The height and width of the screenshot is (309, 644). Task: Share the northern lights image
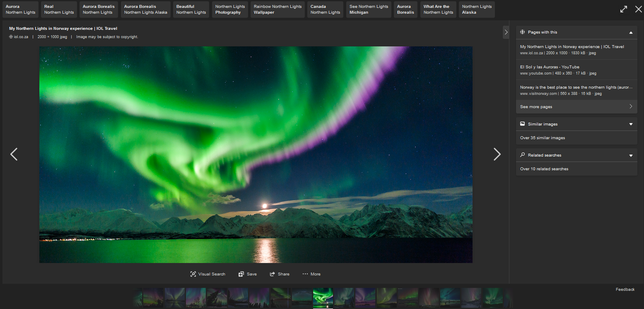pos(280,274)
